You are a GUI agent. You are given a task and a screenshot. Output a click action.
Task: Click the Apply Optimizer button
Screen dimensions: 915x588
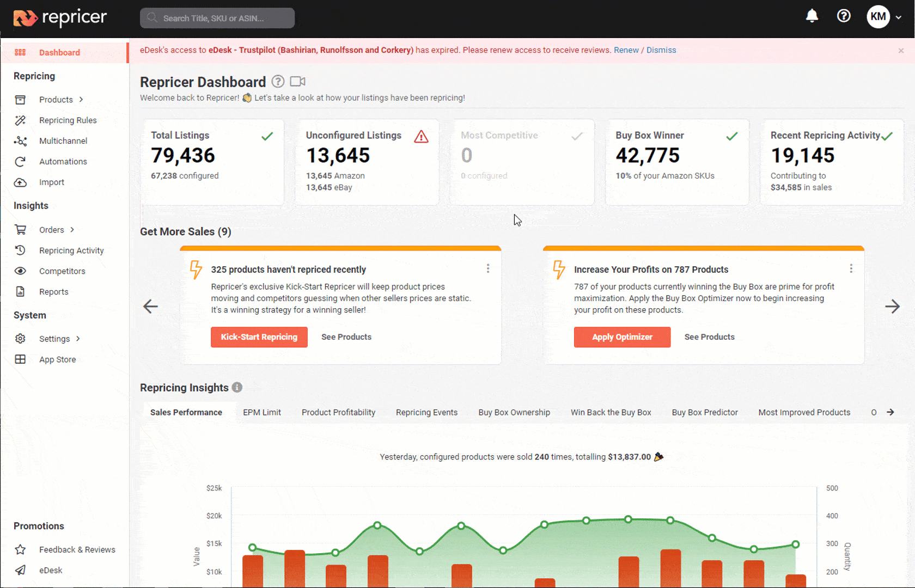point(622,337)
